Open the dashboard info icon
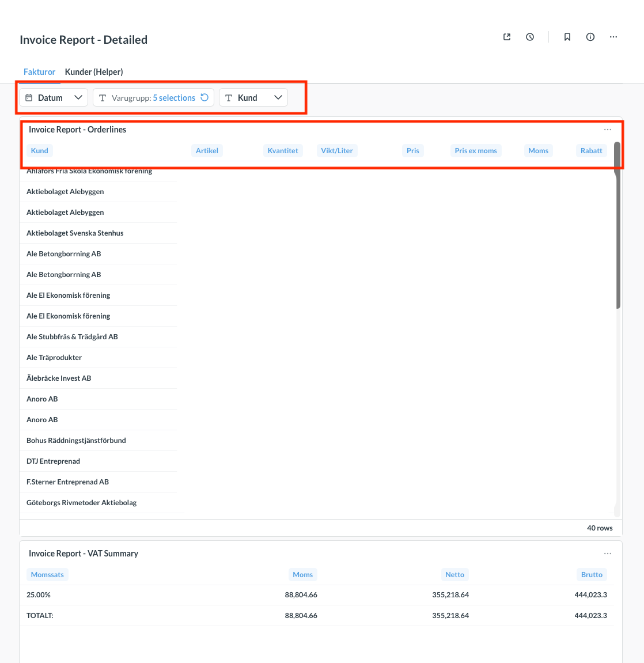Viewport: 644px width, 663px height. 590,37
